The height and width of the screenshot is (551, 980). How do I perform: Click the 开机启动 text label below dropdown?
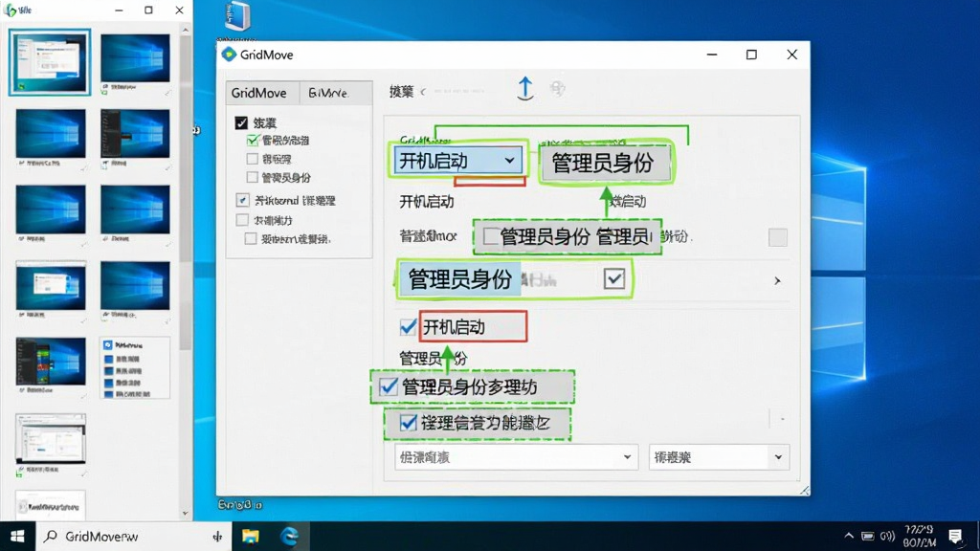(x=426, y=202)
